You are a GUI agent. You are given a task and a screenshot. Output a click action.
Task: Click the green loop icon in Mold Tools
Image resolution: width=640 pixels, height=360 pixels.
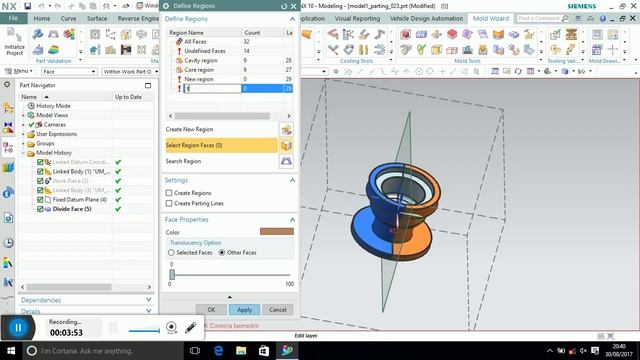click(x=421, y=50)
